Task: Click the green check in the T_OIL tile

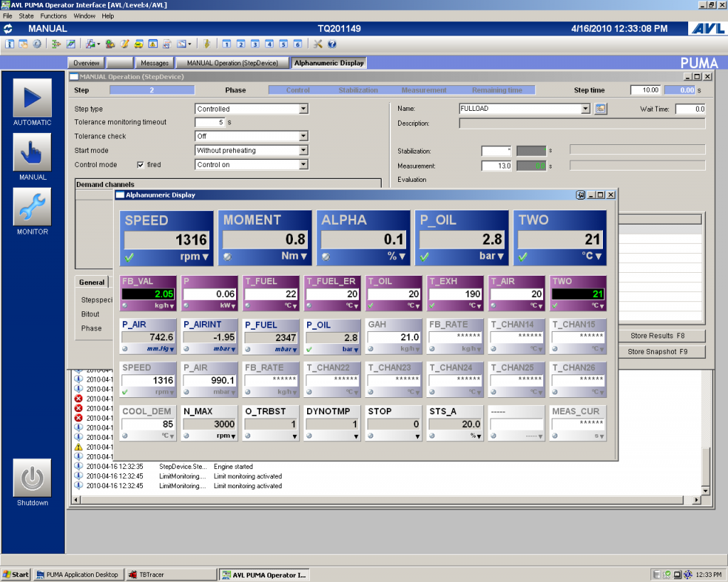Action: (x=370, y=306)
